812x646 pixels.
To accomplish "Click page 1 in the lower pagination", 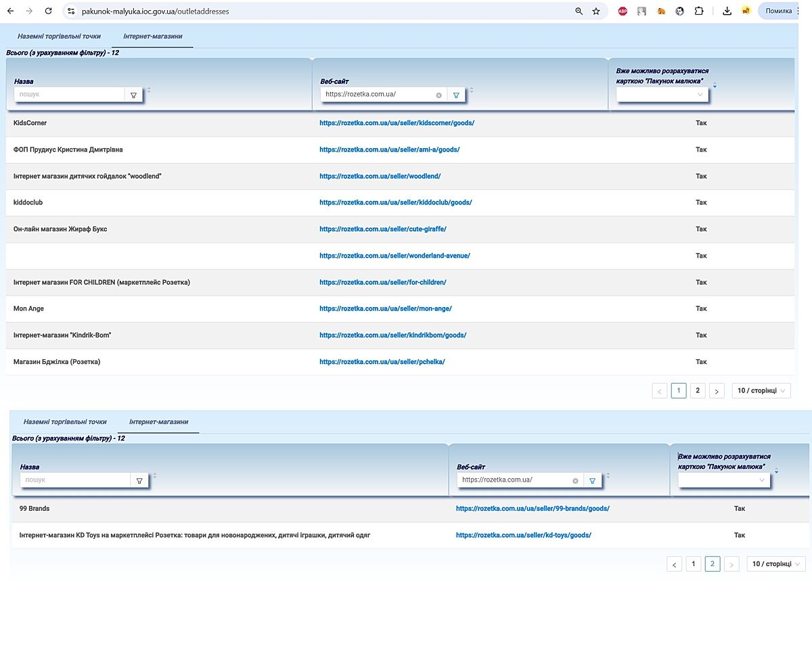I will point(693,564).
